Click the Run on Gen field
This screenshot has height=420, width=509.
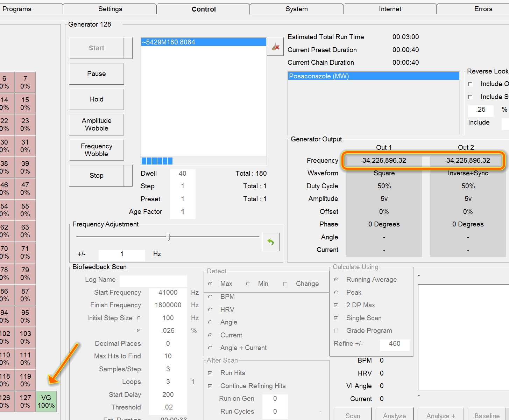275,399
